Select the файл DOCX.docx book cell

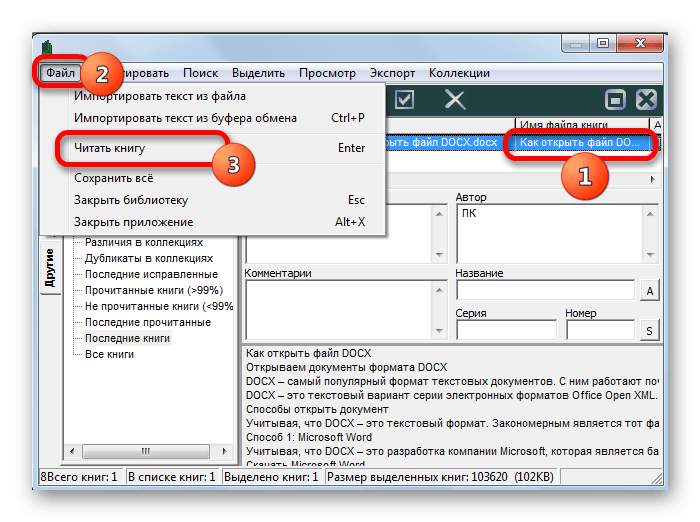click(448, 142)
